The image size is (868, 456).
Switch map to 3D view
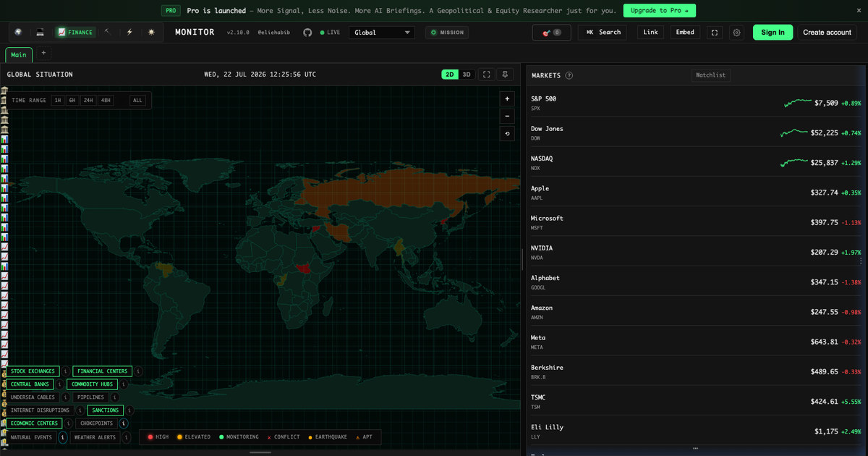point(467,75)
